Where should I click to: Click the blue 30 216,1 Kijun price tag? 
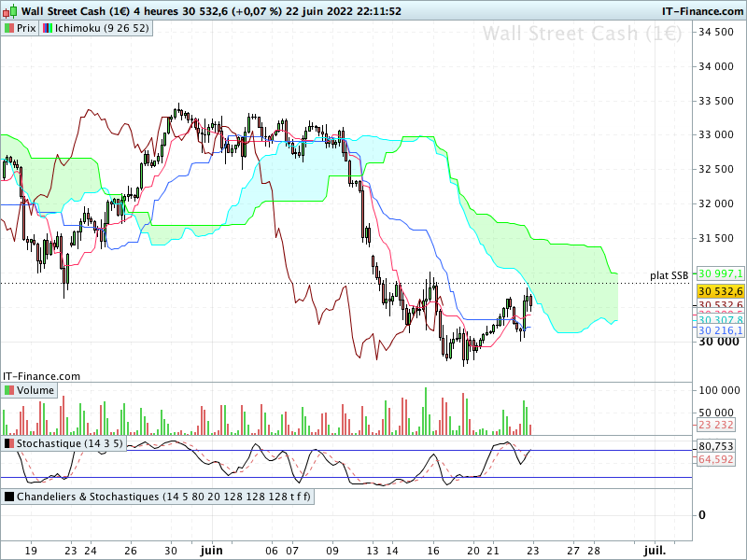pos(720,330)
